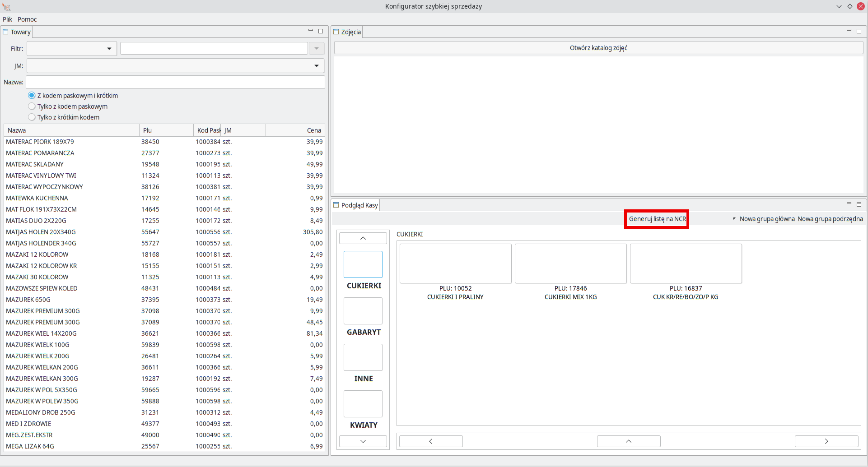The width and height of the screenshot is (868, 467).
Task: Select Tylko z krótkim kodem option
Action: pos(64,117)
